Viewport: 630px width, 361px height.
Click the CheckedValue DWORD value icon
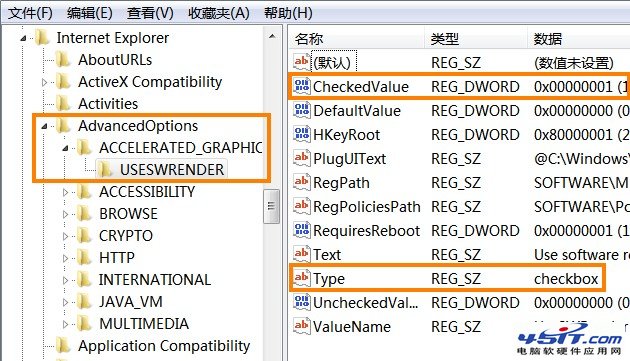click(x=302, y=86)
